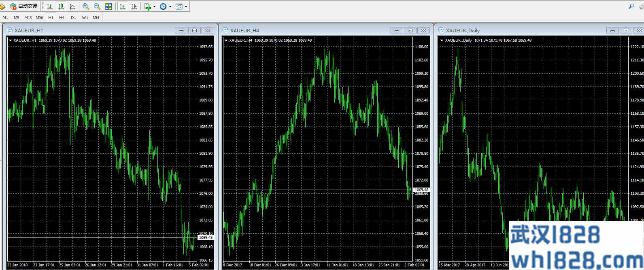Click the yellow tag icon left of AutoTrading
This screenshot has height=270, width=644.
[3, 6]
